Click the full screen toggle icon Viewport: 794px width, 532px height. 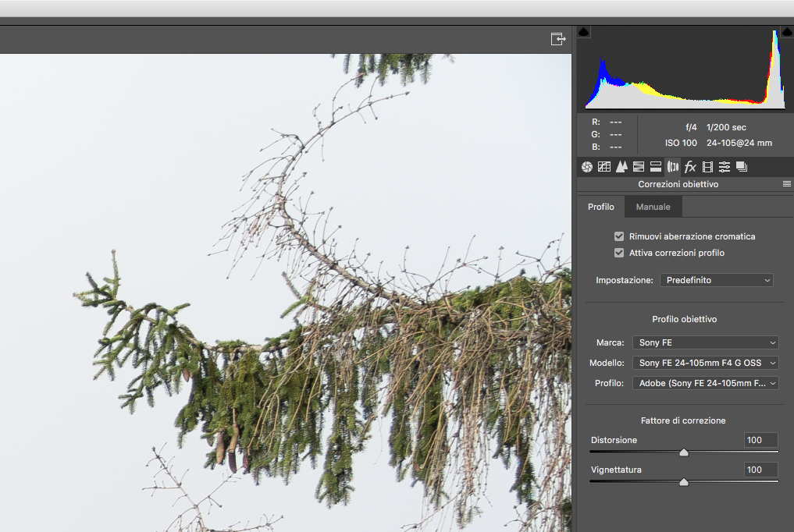(x=558, y=39)
